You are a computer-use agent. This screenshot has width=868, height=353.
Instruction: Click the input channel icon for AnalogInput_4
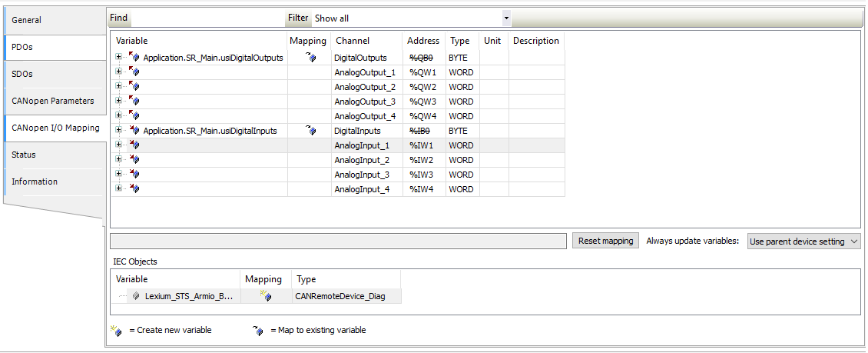[x=134, y=189]
